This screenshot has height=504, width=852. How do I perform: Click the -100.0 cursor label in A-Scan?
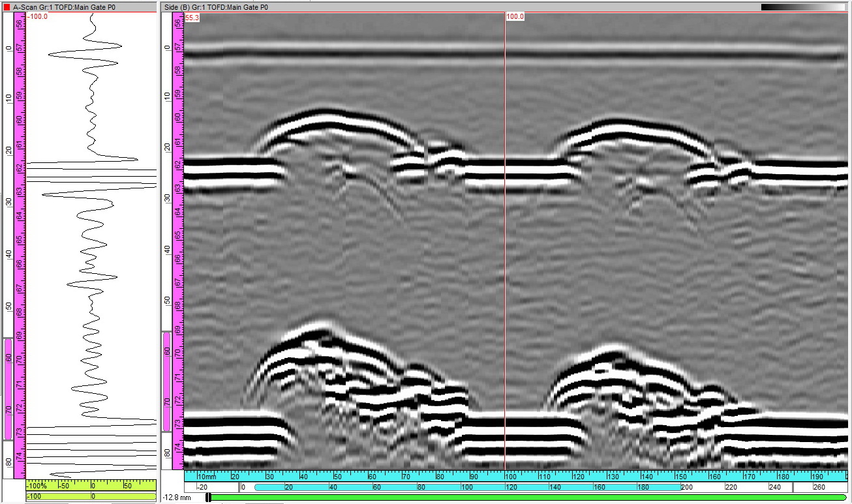[x=37, y=16]
